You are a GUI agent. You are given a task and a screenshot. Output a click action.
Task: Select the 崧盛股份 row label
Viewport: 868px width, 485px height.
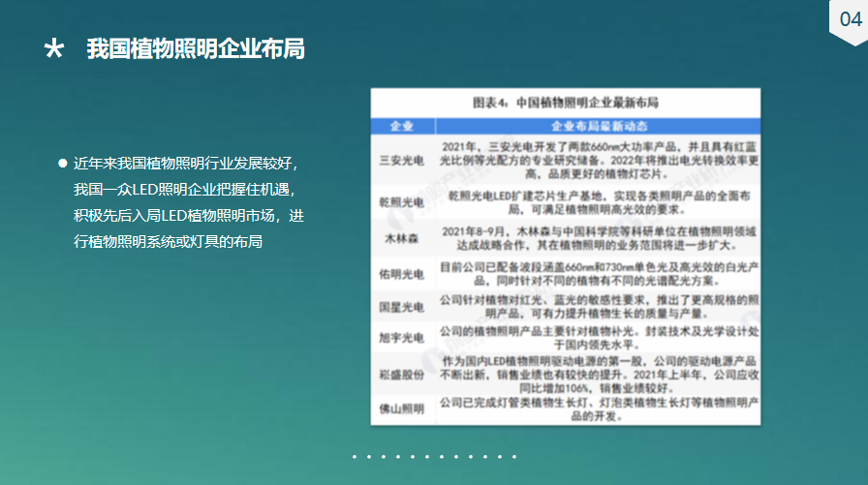click(x=402, y=373)
